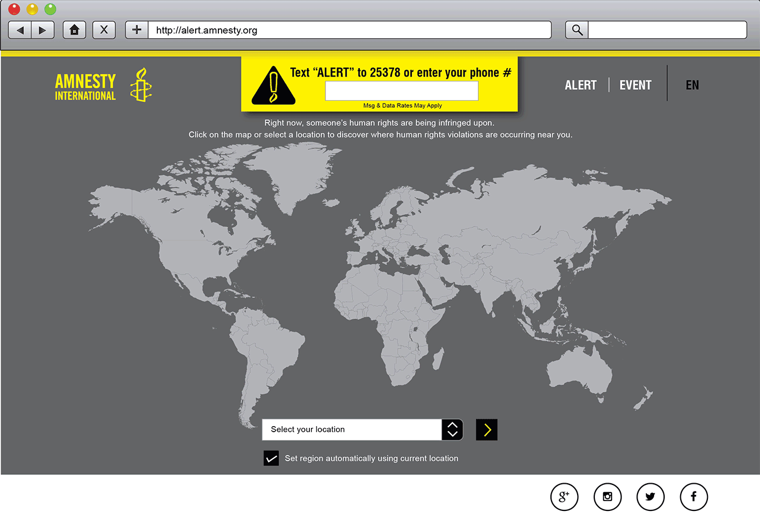Click the Facebook icon
The height and width of the screenshot is (532, 760).
[693, 497]
